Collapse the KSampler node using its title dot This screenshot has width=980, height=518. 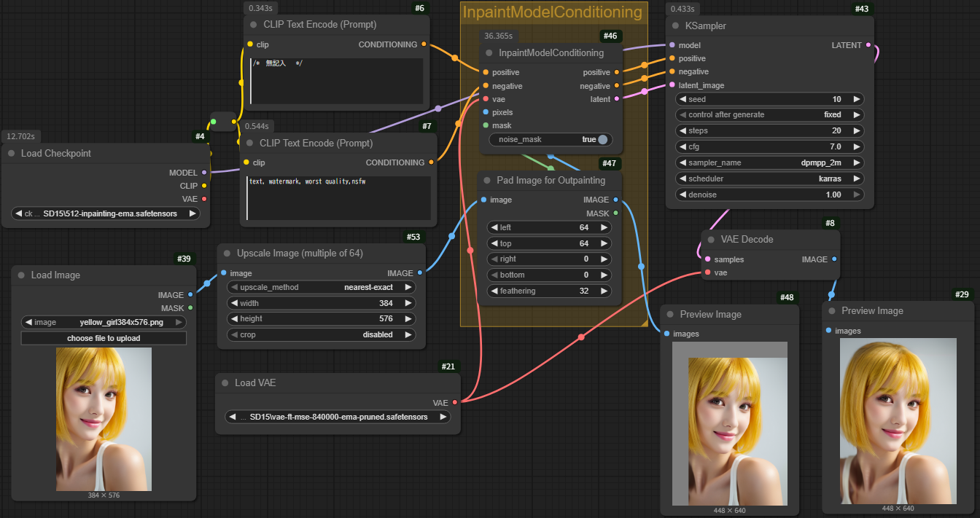(x=675, y=25)
